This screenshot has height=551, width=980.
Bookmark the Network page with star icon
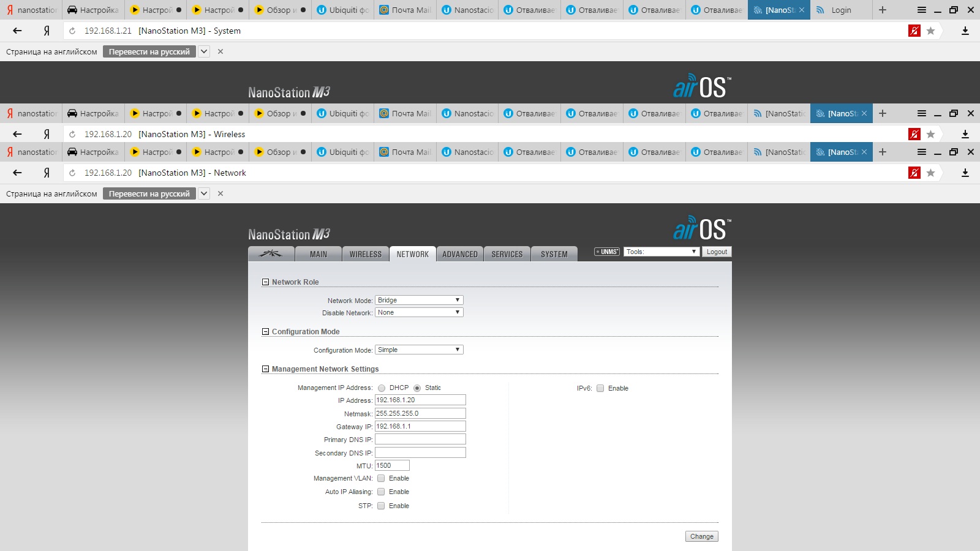coord(930,173)
